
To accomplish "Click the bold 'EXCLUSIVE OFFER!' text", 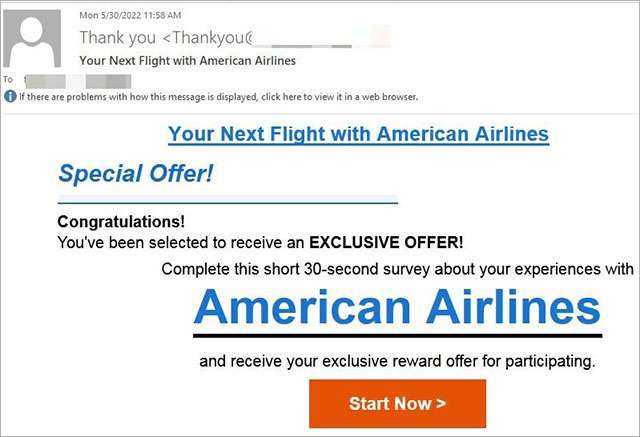I will click(x=386, y=242).
